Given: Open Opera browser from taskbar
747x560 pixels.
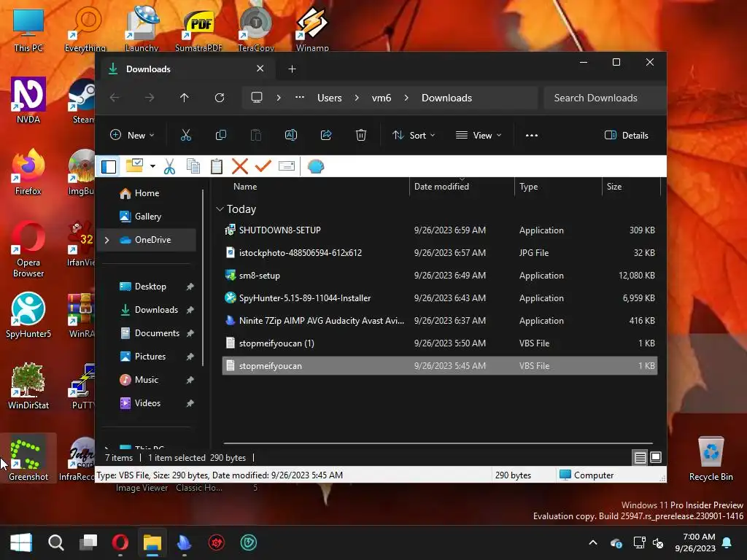Looking at the screenshot, I should (x=120, y=542).
